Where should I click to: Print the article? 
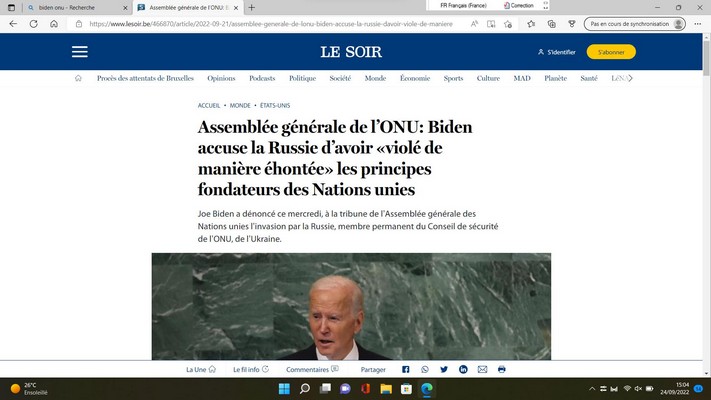click(x=502, y=370)
